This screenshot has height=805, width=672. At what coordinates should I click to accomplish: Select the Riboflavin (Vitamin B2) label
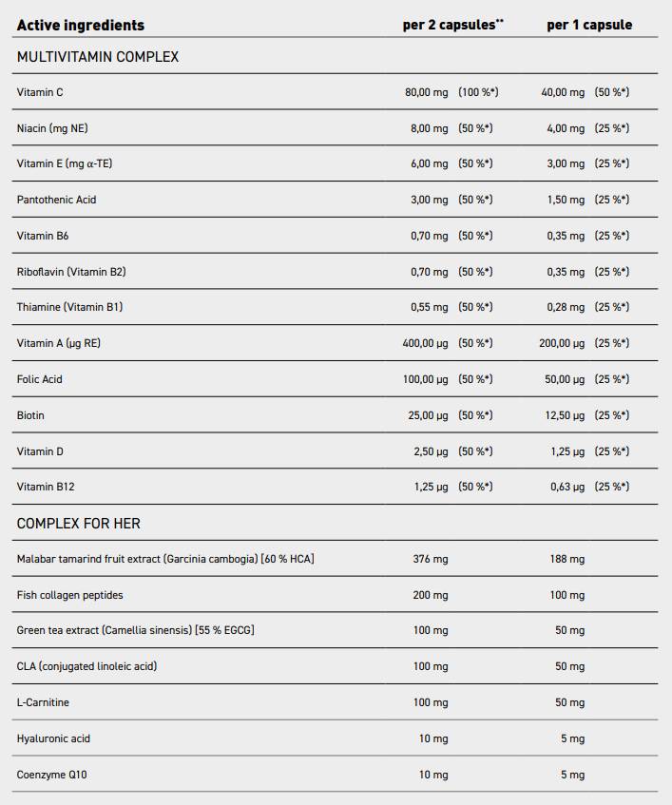(71, 272)
